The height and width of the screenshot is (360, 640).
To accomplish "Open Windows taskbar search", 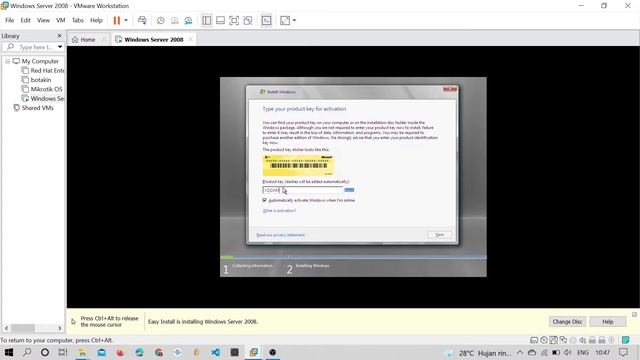I will point(27,352).
